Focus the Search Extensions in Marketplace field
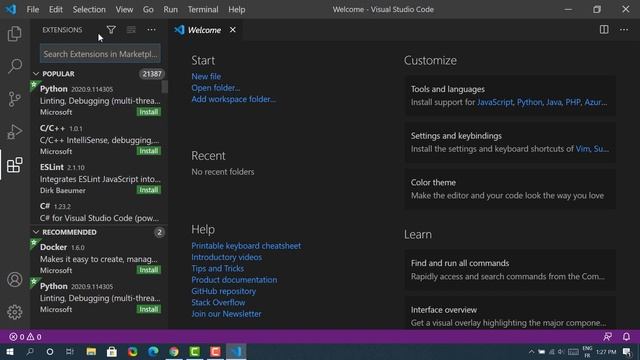The height and width of the screenshot is (360, 640). (x=100, y=54)
